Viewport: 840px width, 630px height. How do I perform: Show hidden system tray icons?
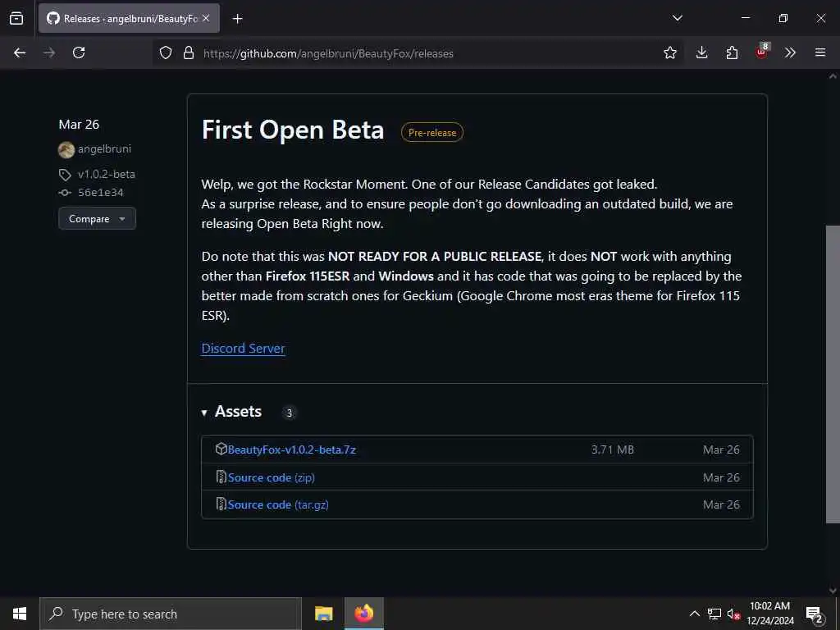(x=694, y=614)
